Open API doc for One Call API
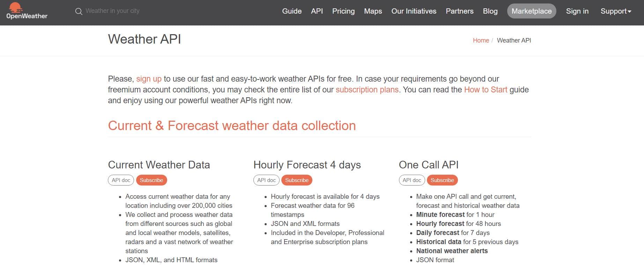The width and height of the screenshot is (644, 265). pos(412,180)
